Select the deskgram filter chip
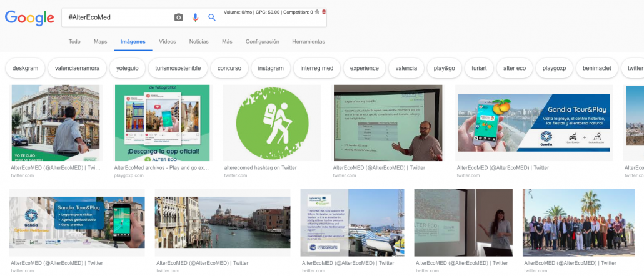This screenshot has width=644, height=276. click(x=25, y=68)
